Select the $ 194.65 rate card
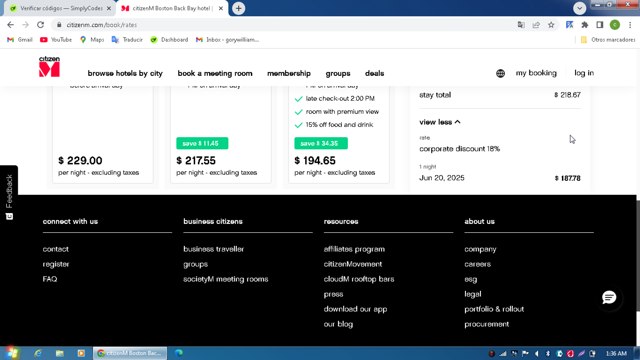The image size is (640, 360). 339,135
